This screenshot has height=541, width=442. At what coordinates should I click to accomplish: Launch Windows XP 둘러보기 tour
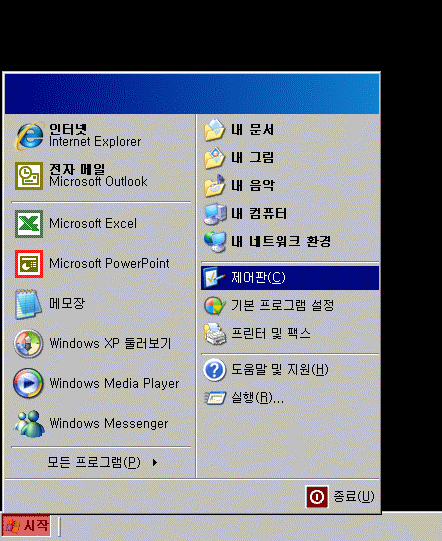tap(100, 343)
